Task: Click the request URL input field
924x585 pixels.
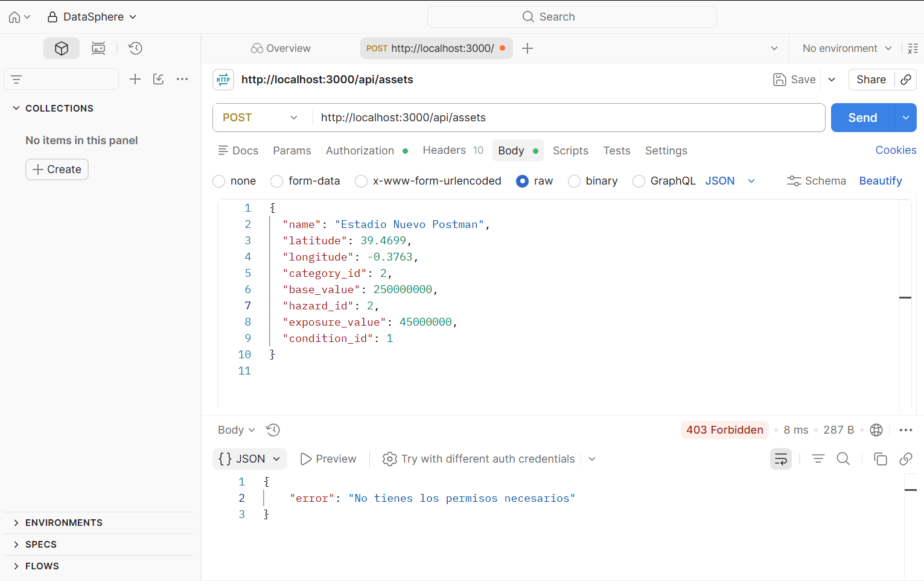Action: point(569,118)
